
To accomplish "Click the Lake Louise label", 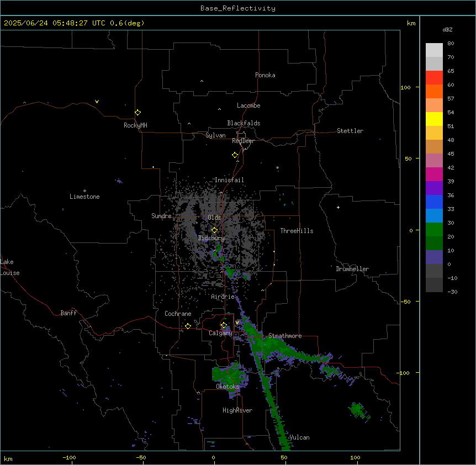I will (10, 267).
